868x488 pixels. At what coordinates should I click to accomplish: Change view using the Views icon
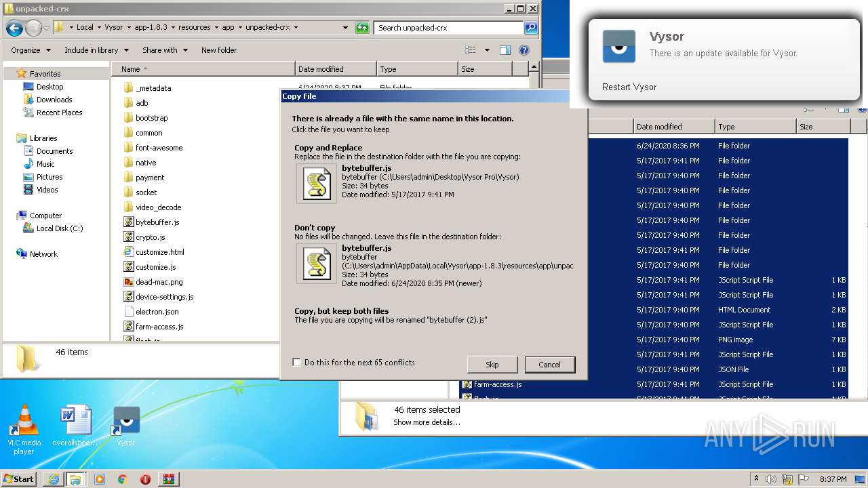coord(471,50)
